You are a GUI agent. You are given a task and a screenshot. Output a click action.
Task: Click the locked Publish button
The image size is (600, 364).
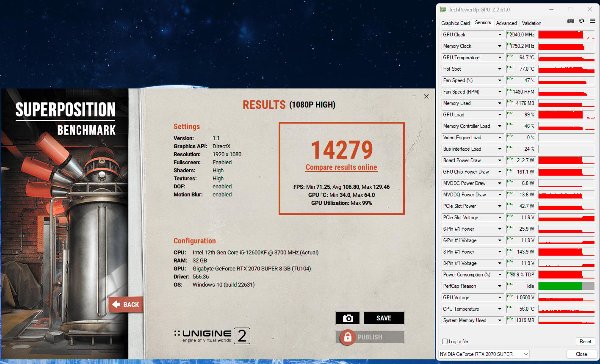pos(370,337)
